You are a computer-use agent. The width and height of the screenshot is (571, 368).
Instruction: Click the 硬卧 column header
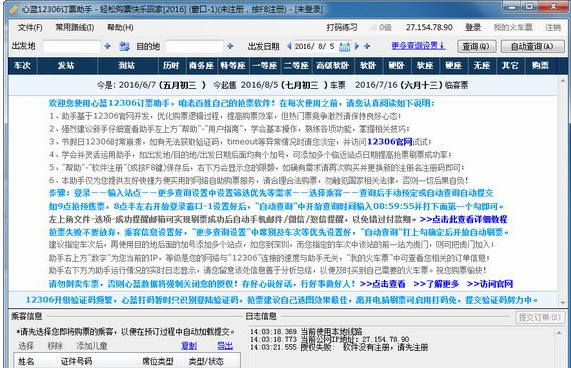click(396, 66)
